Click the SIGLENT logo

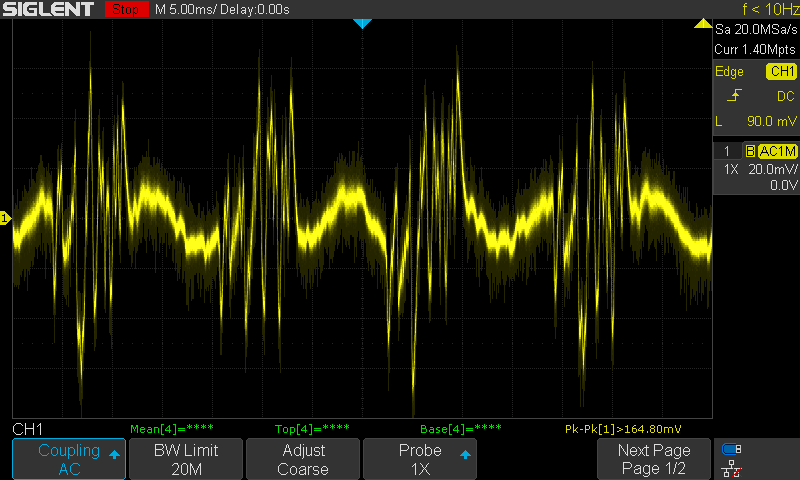48,9
